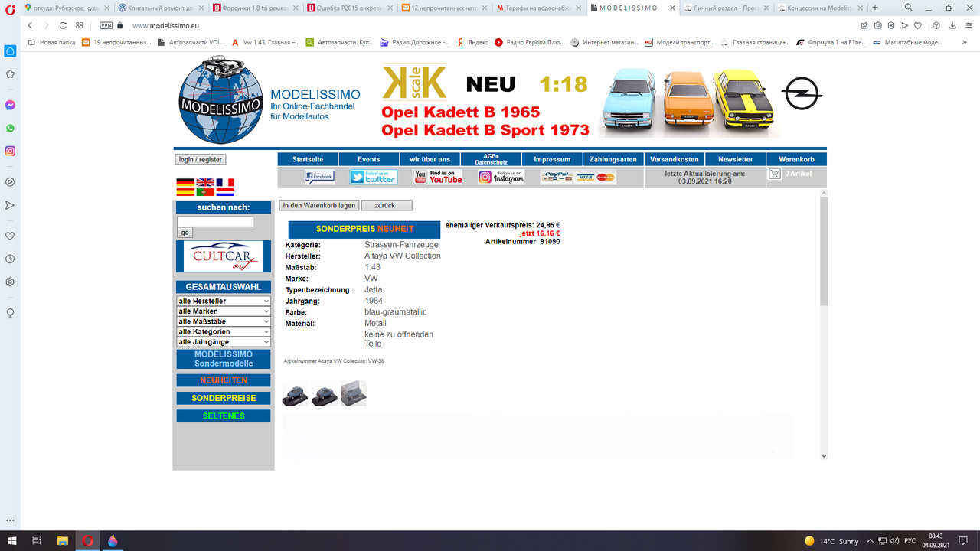This screenshot has height=551, width=980.
Task: Open the Opera menu logo
Action: 10,8
